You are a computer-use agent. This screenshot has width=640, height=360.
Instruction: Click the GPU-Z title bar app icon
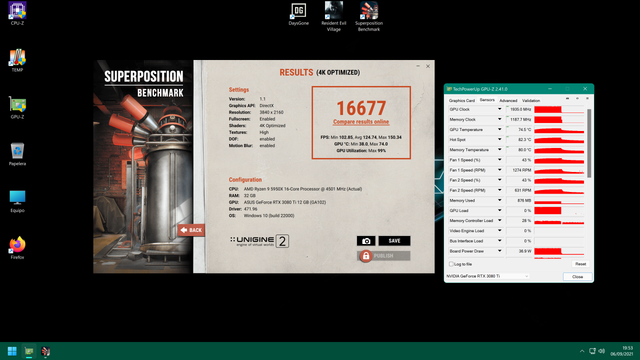click(x=449, y=89)
